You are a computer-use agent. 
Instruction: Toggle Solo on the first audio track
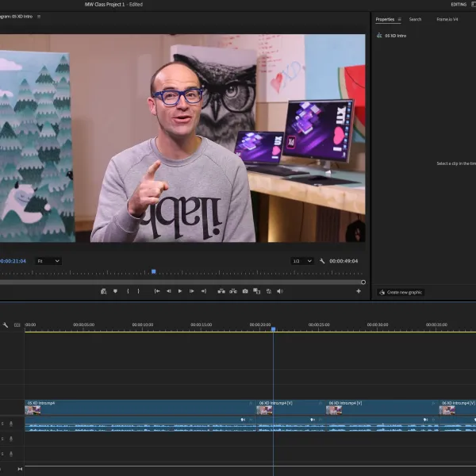point(2,424)
